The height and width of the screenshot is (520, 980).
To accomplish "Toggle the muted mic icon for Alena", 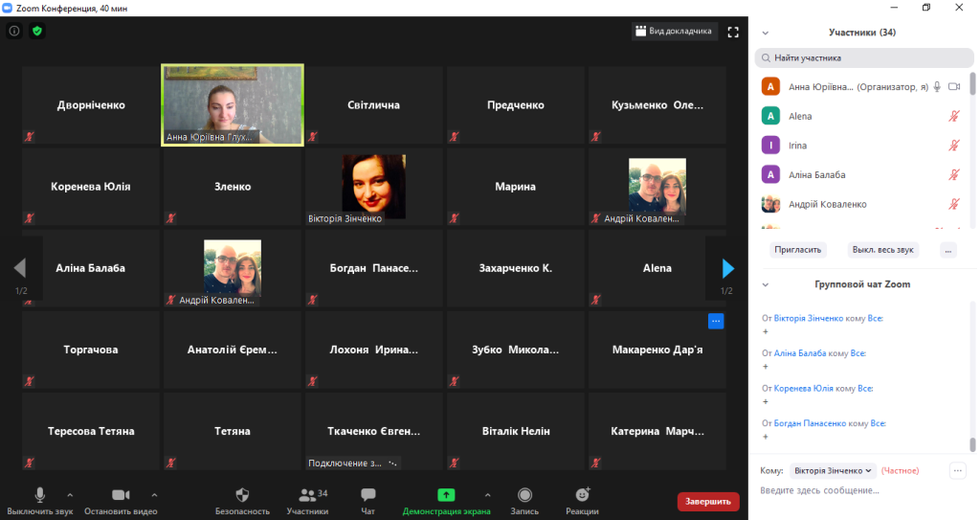I will (953, 116).
